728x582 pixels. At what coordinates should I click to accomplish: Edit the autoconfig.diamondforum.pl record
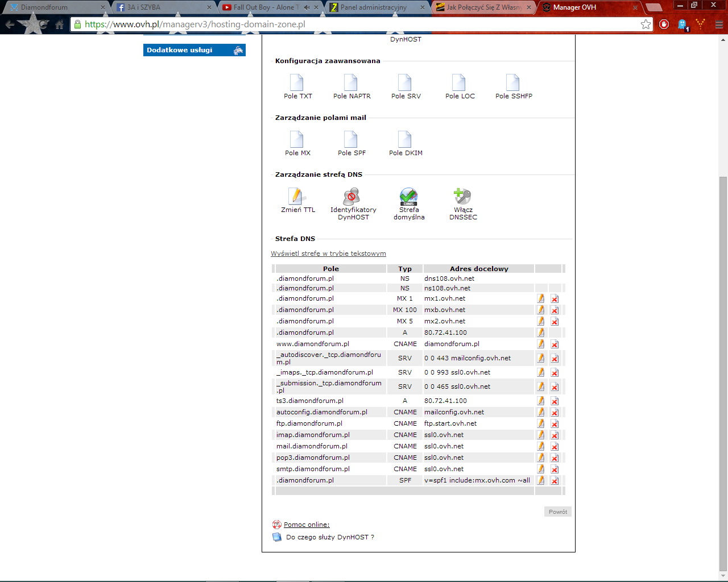pos(541,412)
